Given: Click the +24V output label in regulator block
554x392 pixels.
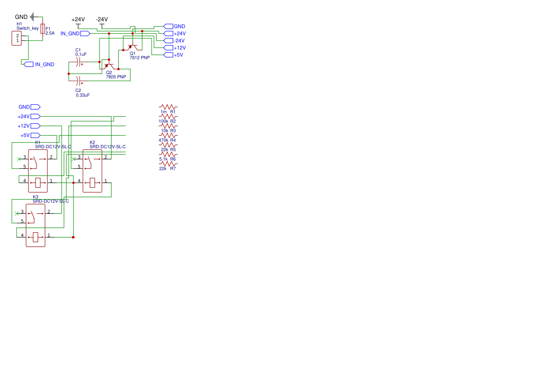Looking at the screenshot, I should [174, 34].
